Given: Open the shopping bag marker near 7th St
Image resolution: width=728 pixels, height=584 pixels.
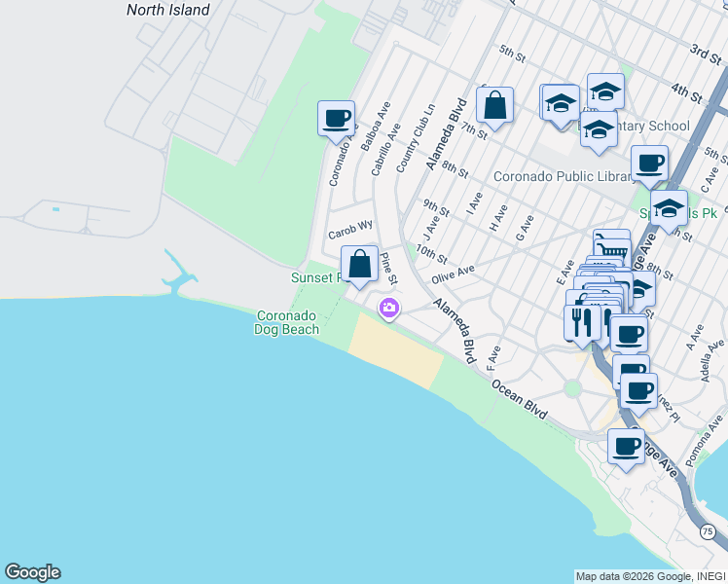Looking at the screenshot, I should click(494, 106).
